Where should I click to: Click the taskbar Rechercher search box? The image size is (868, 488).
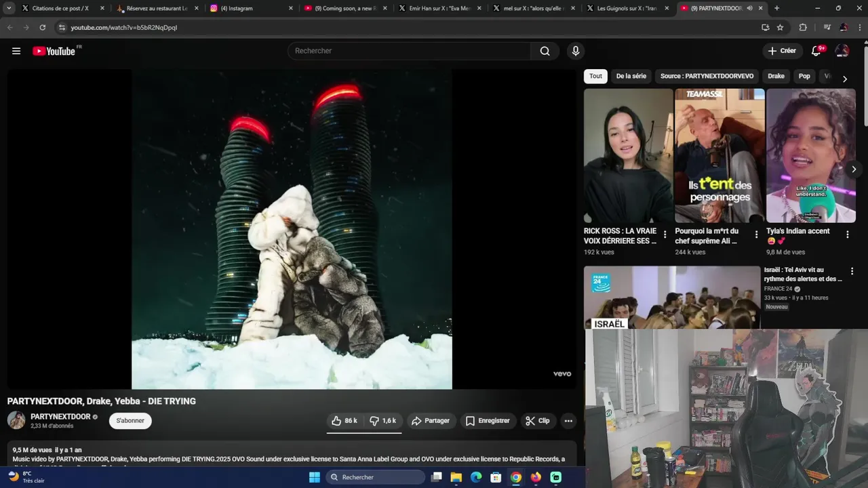[x=375, y=477]
